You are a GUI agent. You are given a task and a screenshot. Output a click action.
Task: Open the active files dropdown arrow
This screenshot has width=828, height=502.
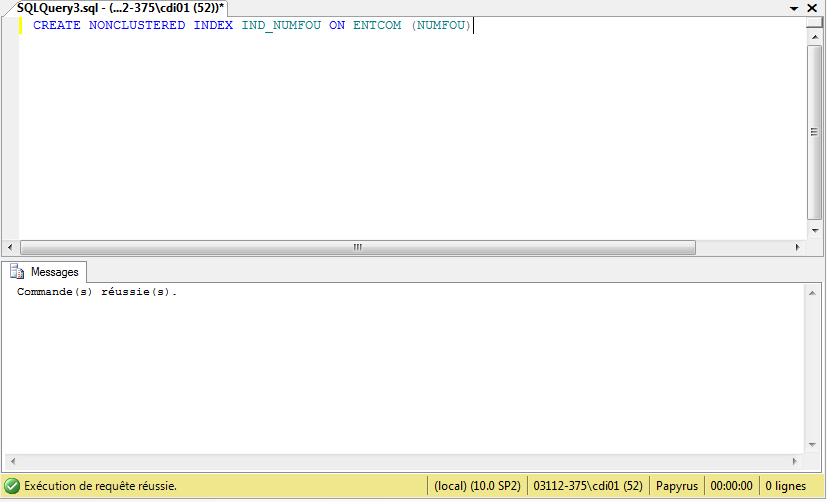tap(796, 7)
